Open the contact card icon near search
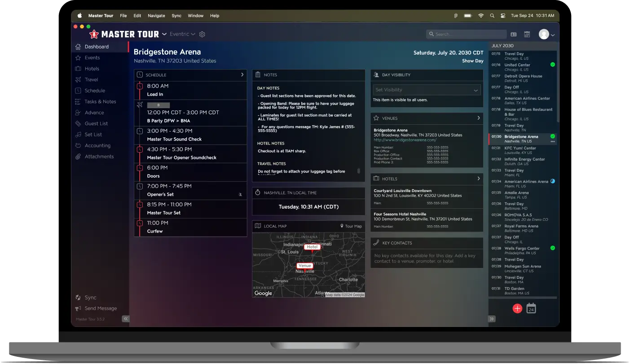Viewport: 630px width, 364px height. (514, 34)
